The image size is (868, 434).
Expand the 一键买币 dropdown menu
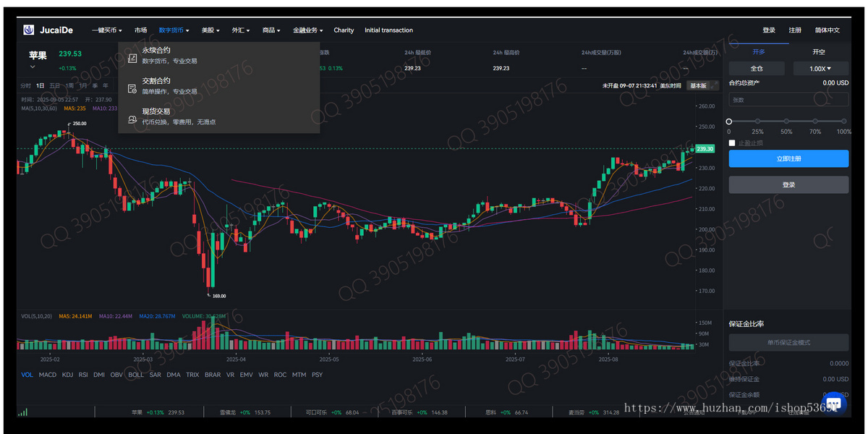107,30
